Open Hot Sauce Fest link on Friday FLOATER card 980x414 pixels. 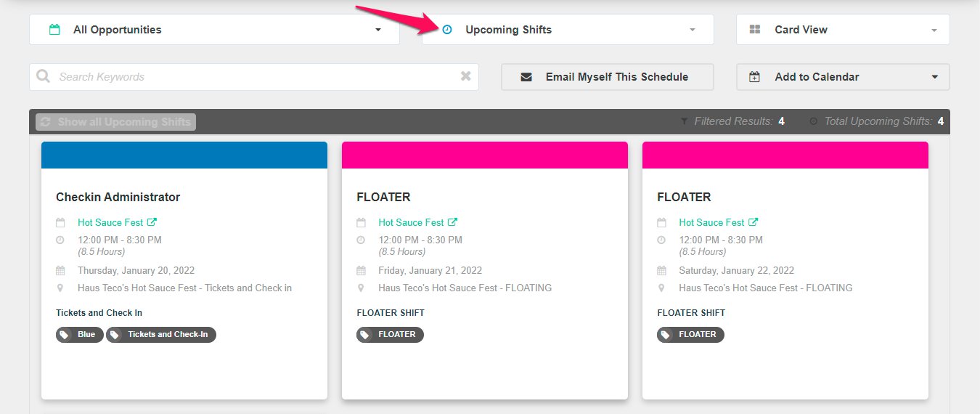click(411, 222)
